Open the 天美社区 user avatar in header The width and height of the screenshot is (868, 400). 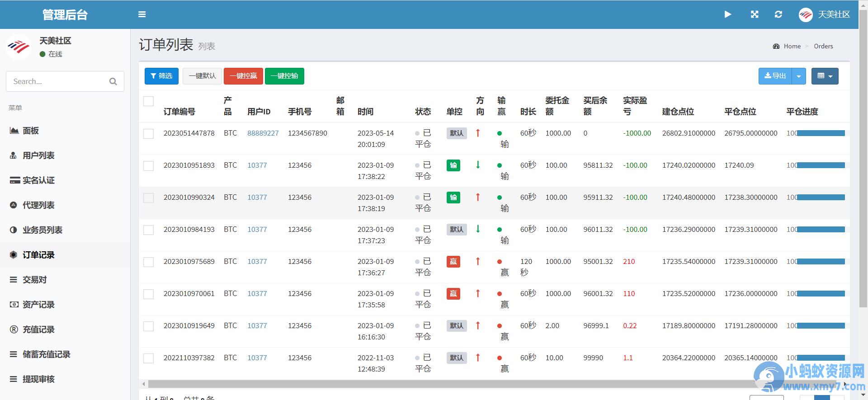(806, 14)
